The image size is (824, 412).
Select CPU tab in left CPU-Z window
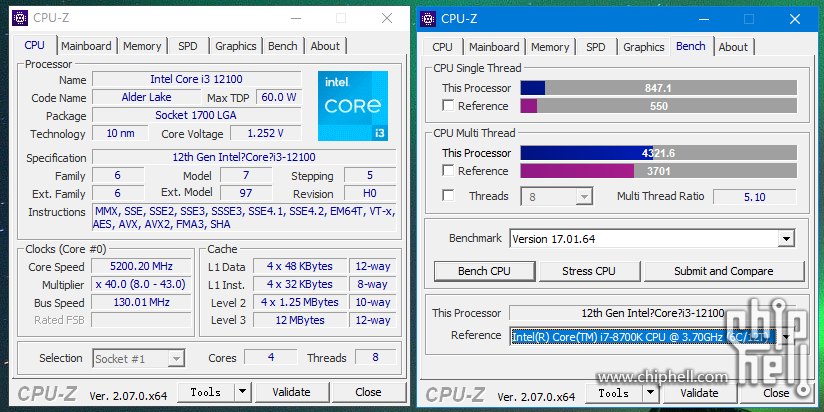(x=35, y=45)
